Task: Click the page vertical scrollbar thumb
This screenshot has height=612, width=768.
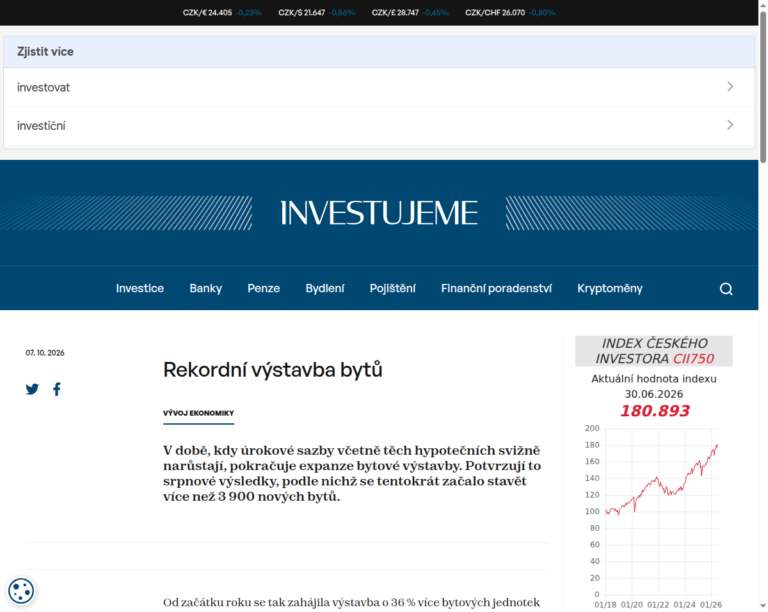Action: click(x=763, y=88)
